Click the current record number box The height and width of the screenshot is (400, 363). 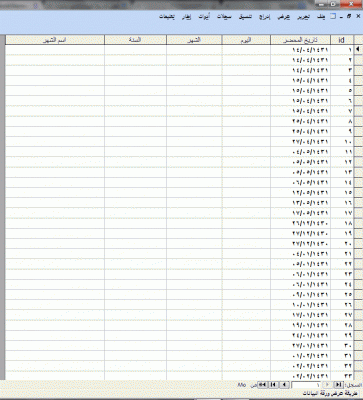tap(306, 385)
